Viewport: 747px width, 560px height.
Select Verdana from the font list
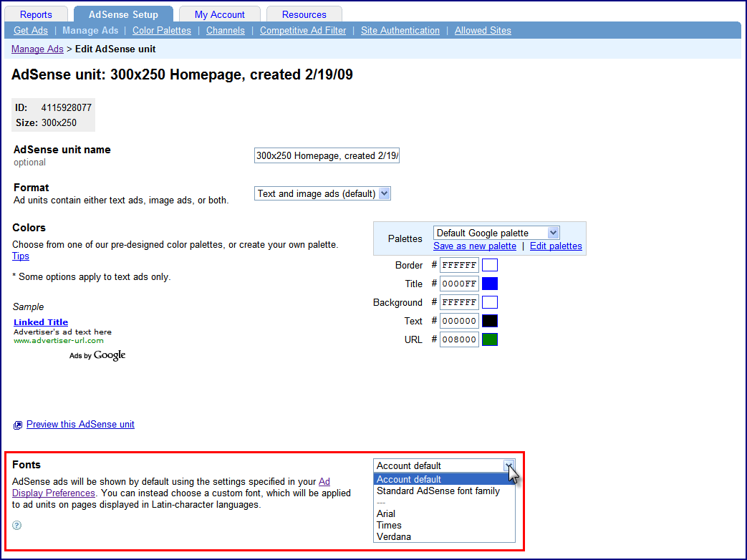444,536
